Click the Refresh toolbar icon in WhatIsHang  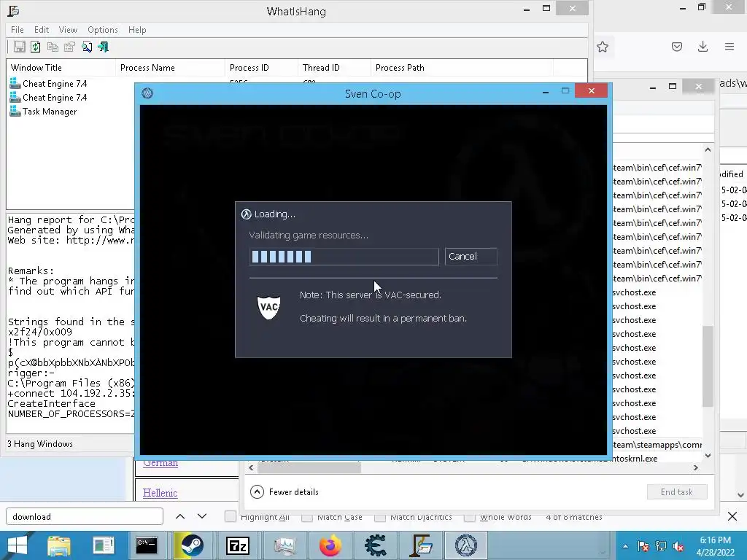(35, 47)
